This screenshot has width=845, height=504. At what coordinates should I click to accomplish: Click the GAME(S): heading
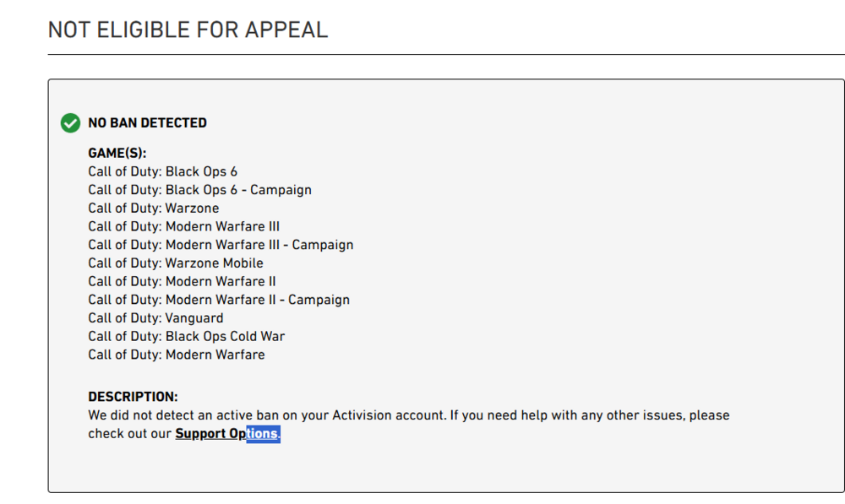pyautogui.click(x=117, y=153)
